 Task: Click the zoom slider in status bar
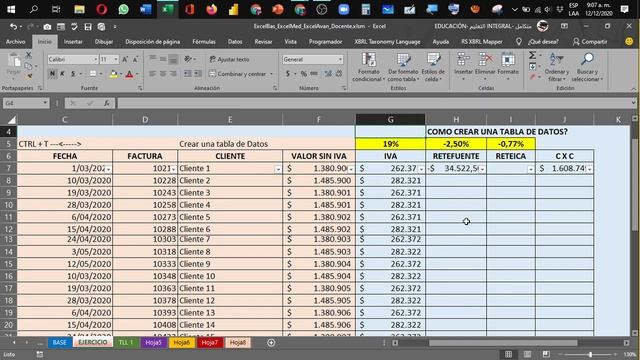590,354
